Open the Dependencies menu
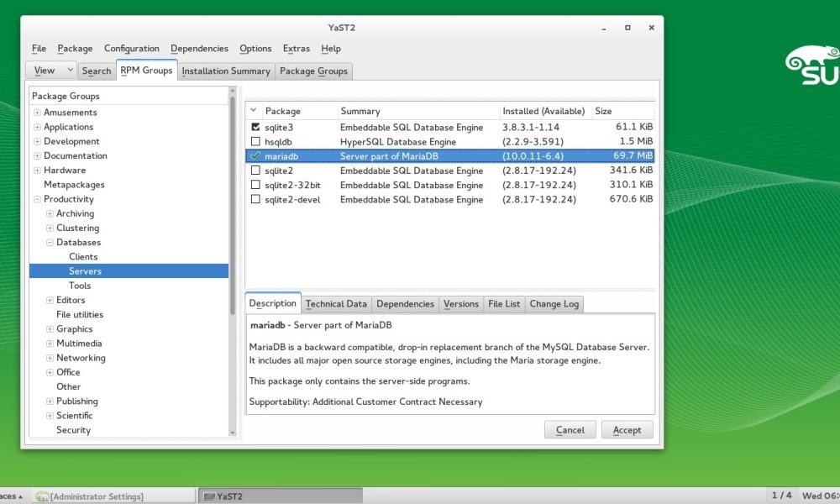Screen dimensions: 840x504 (x=199, y=49)
